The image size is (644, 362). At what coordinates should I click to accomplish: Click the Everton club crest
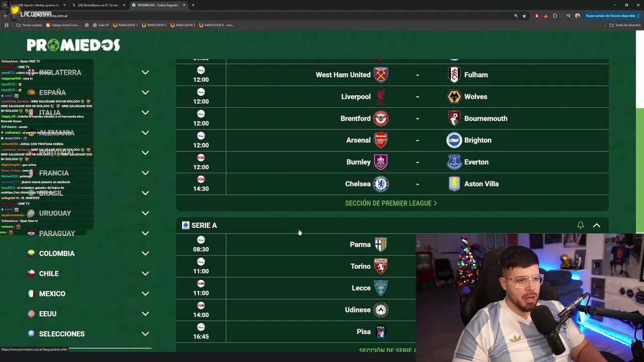(x=454, y=162)
